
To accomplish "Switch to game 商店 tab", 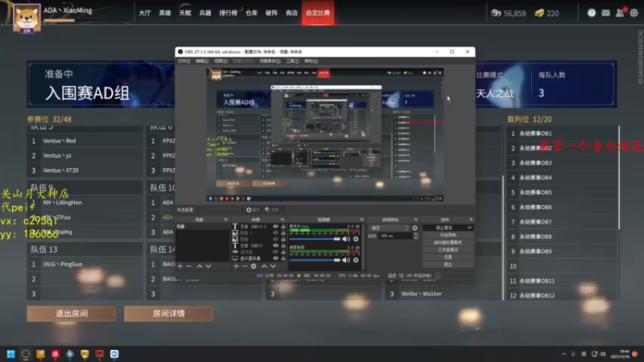I will click(291, 13).
